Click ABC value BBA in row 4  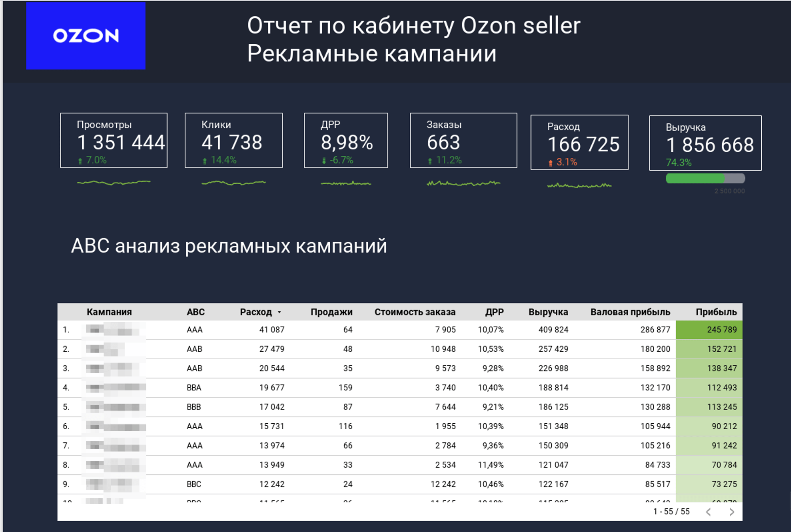194,388
